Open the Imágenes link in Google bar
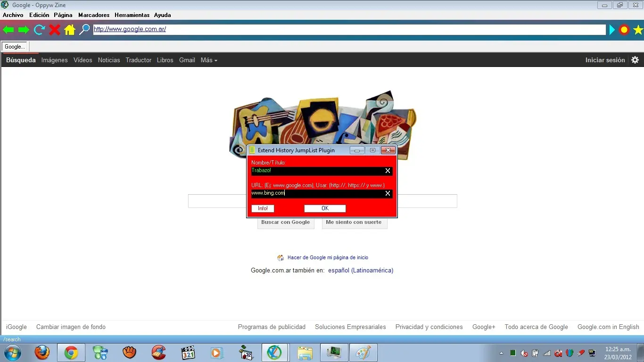 54,60
